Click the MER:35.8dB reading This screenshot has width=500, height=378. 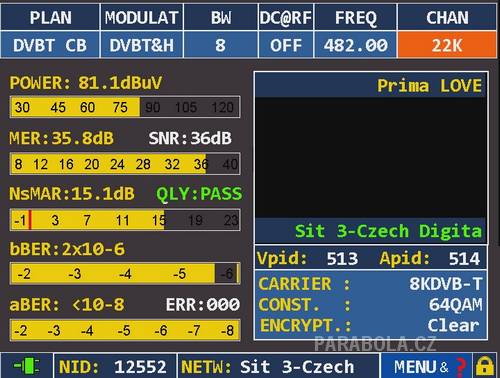click(x=62, y=138)
